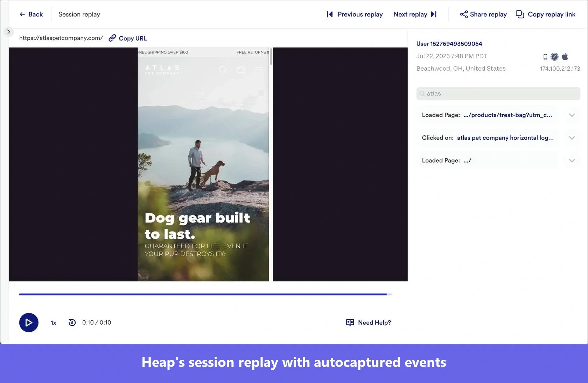
Task: Click the page URL atlaspetcompany.com text
Action: coord(61,38)
